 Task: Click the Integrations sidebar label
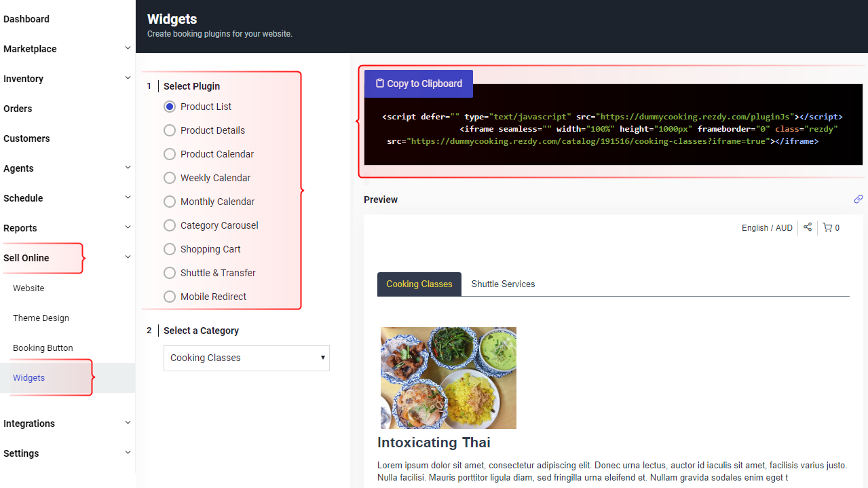point(29,424)
